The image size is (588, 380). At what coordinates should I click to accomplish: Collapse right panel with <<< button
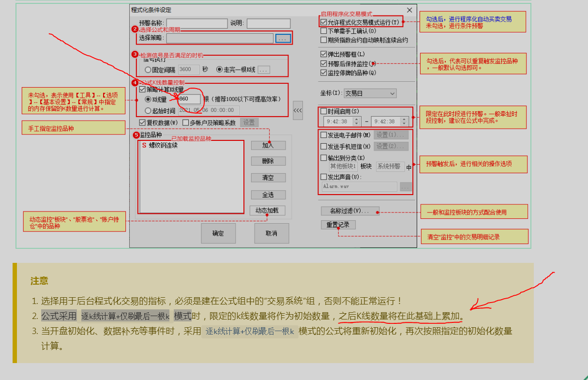click(x=298, y=110)
